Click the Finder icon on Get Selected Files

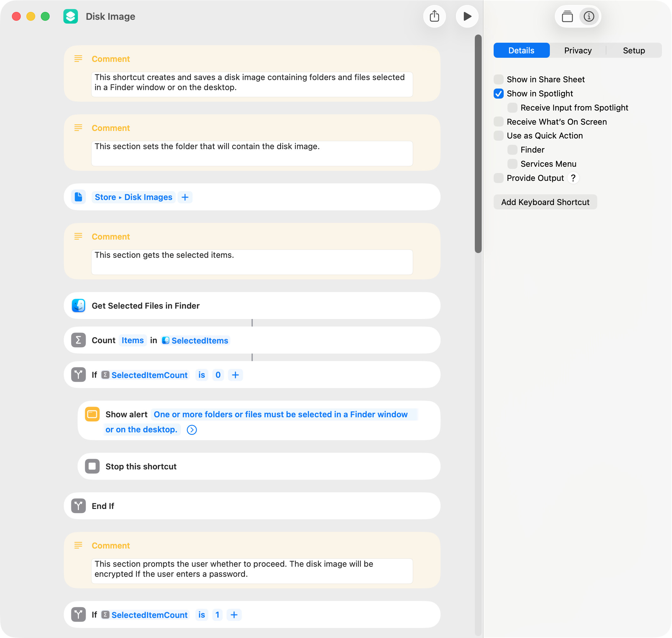tap(79, 305)
